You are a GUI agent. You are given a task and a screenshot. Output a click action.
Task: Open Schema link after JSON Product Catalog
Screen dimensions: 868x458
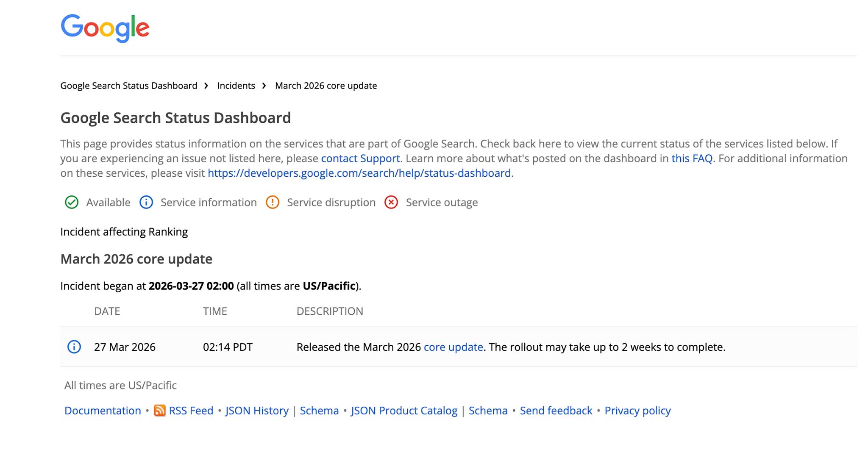pos(488,411)
